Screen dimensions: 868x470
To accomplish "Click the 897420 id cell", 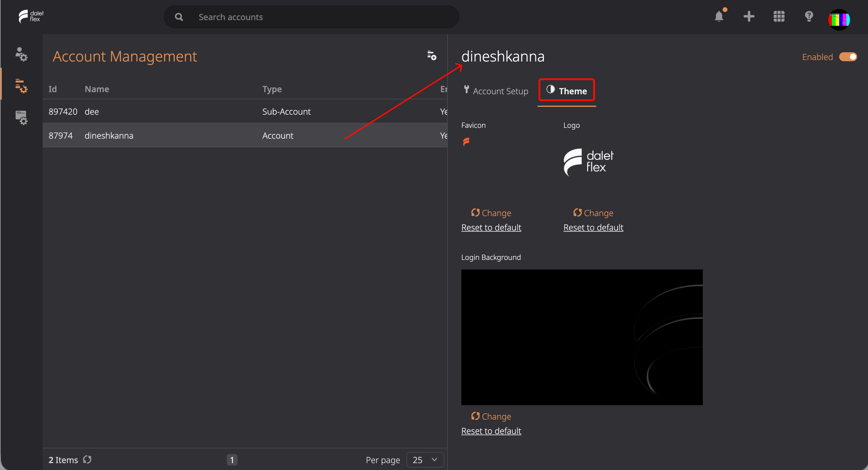I will [x=63, y=111].
